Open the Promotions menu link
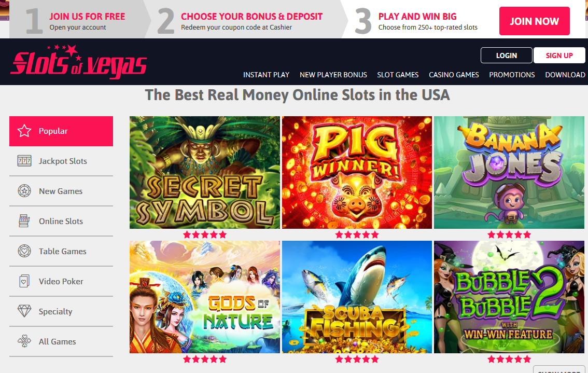588x373 pixels. 512,75
